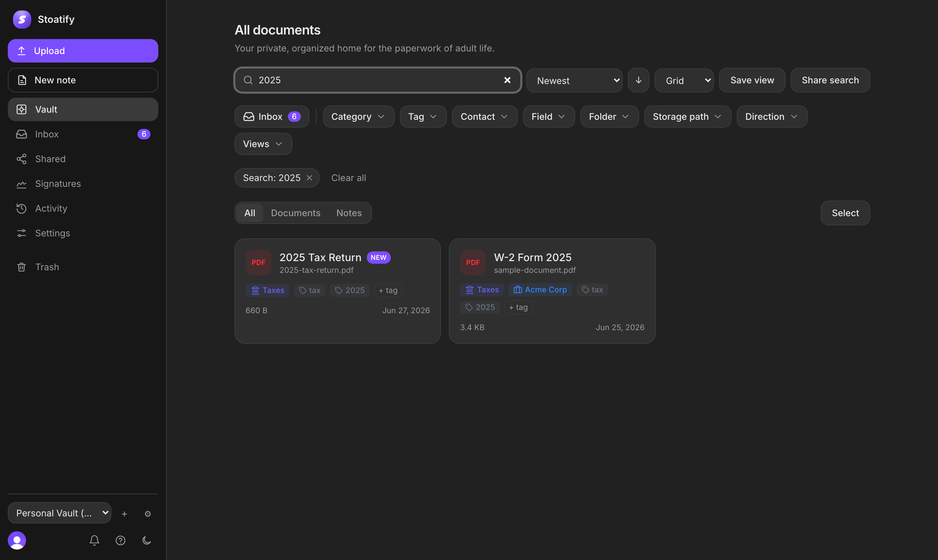Screen dimensions: 938x560
Task: Open Inbox in the sidebar
Action: 83,134
